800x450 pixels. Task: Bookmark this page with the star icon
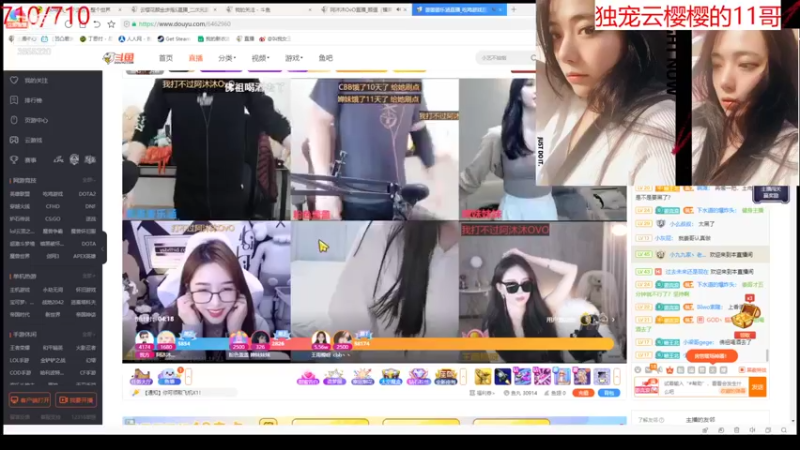coord(111,24)
